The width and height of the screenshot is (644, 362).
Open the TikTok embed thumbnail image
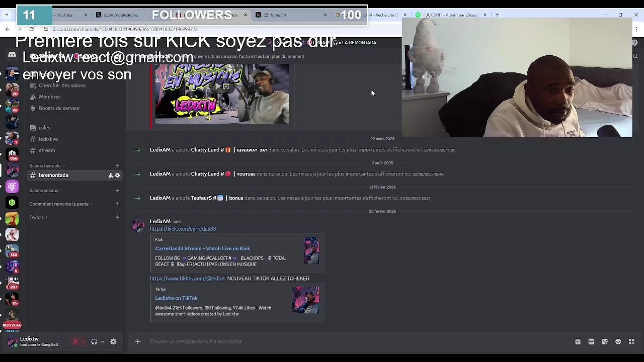pyautogui.click(x=305, y=300)
